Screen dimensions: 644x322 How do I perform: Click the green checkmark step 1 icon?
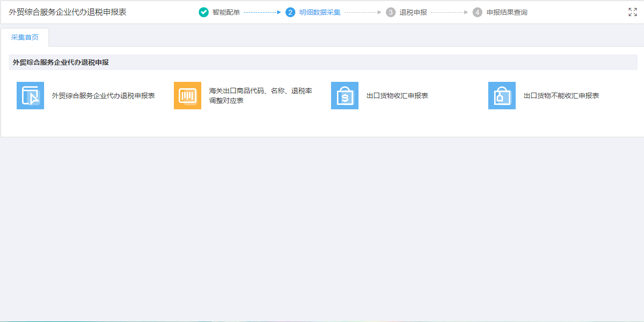tap(204, 12)
